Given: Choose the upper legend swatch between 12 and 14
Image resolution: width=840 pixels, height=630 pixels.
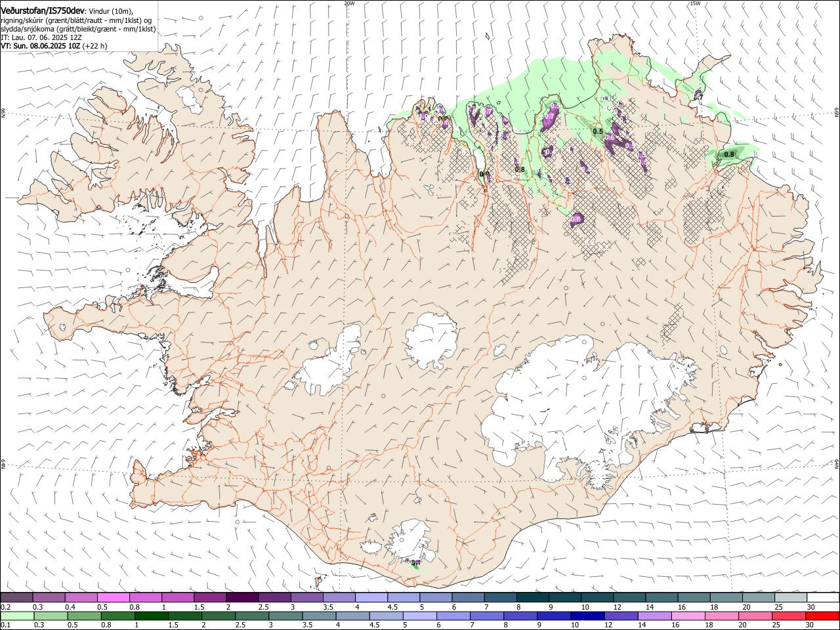Looking at the screenshot, I should (x=630, y=598).
